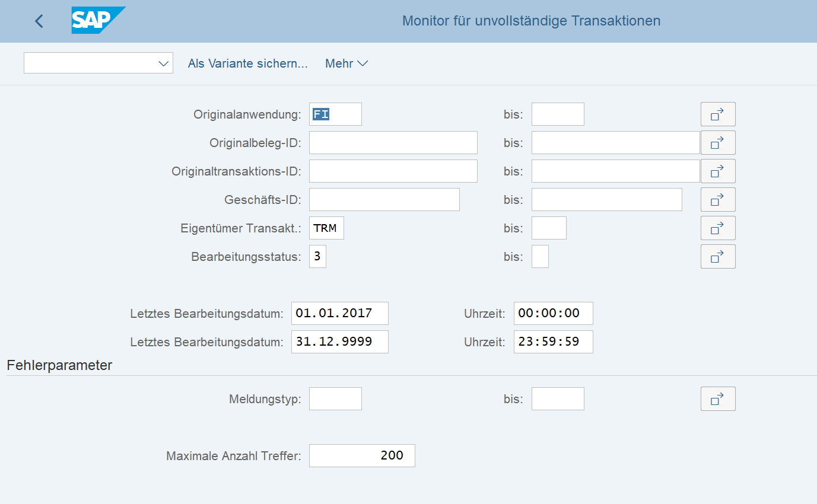Click the Maximale Anzahl Treffer field
The height and width of the screenshot is (504, 817).
[x=362, y=456]
